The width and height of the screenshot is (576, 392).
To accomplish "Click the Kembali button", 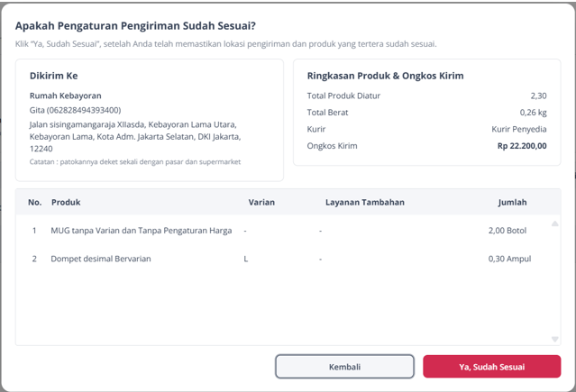I will pos(344,366).
